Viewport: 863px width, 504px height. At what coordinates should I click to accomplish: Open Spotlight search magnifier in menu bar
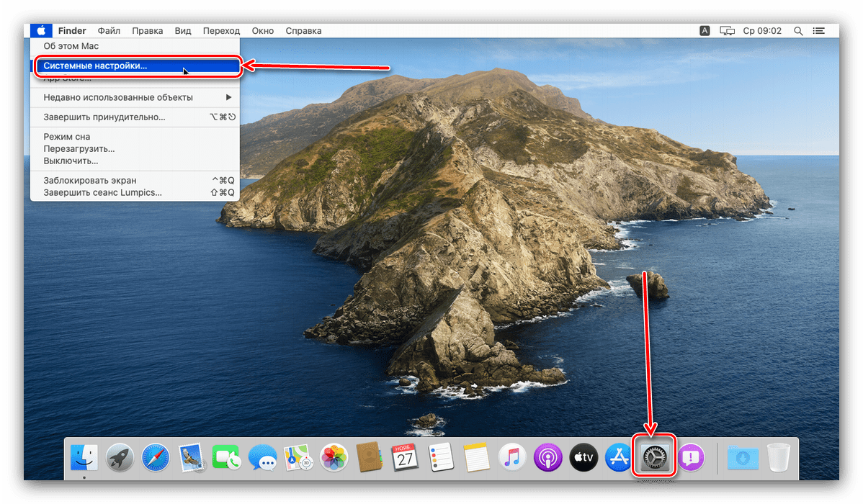[x=798, y=31]
